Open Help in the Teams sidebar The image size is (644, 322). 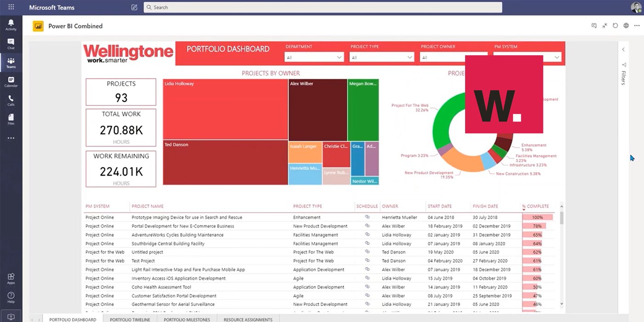point(11,298)
